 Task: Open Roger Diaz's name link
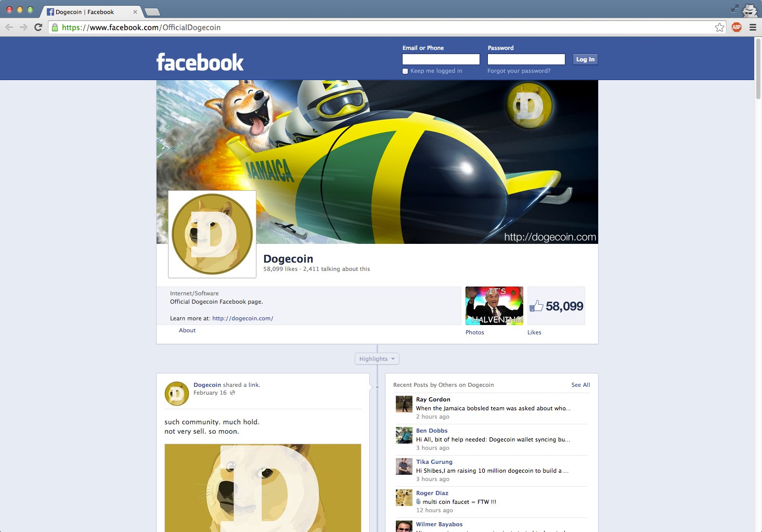(432, 493)
